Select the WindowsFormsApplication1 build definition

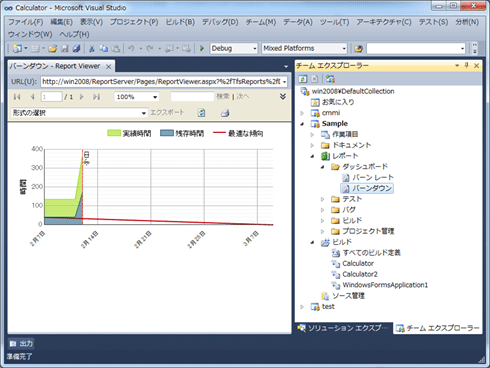385,285
